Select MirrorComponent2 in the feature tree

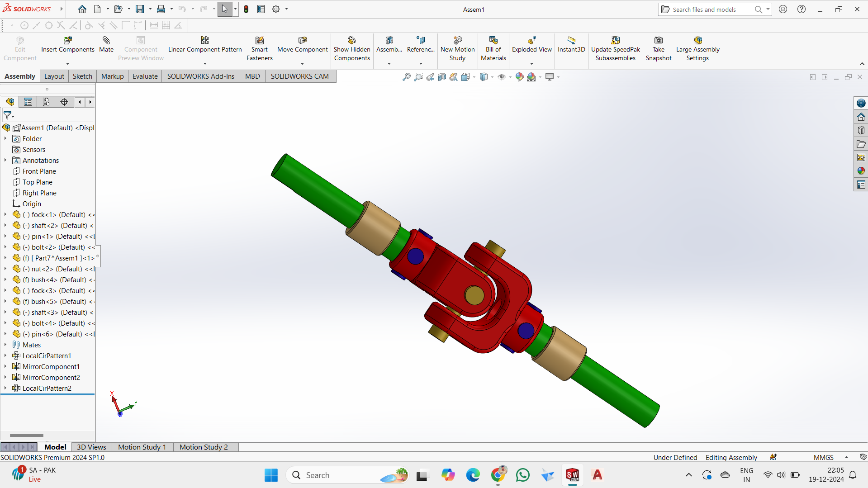coord(51,377)
